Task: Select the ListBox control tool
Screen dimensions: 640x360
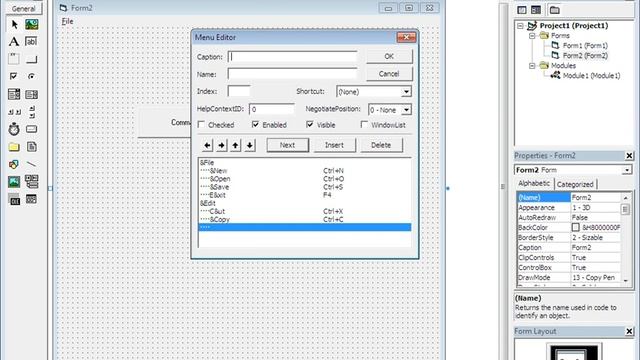Action: (31, 94)
